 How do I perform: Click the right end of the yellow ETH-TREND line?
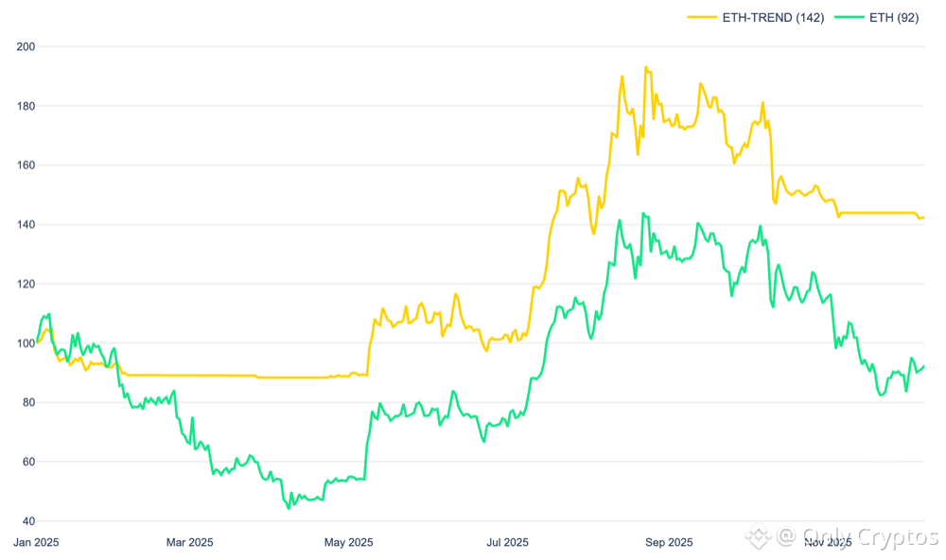[924, 218]
